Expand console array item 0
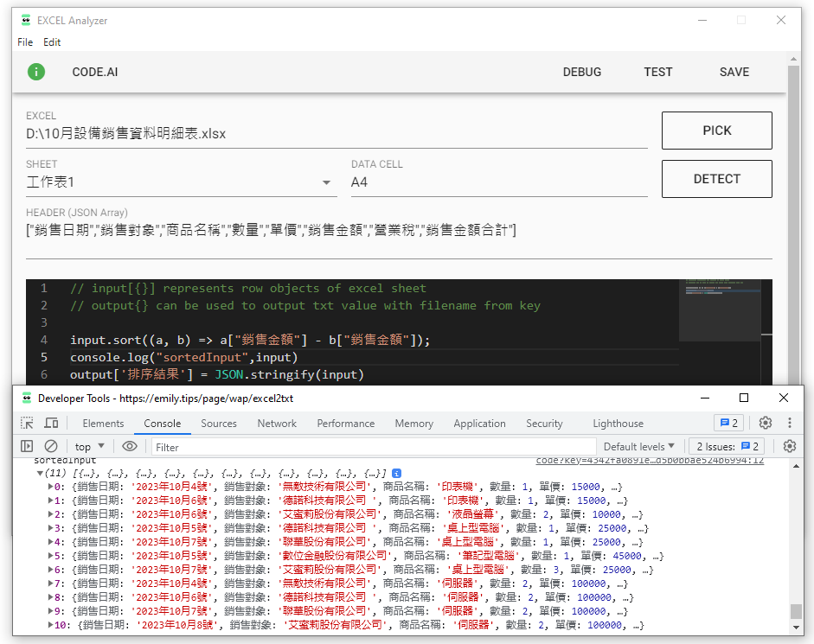814x644 pixels. pyautogui.click(x=51, y=487)
